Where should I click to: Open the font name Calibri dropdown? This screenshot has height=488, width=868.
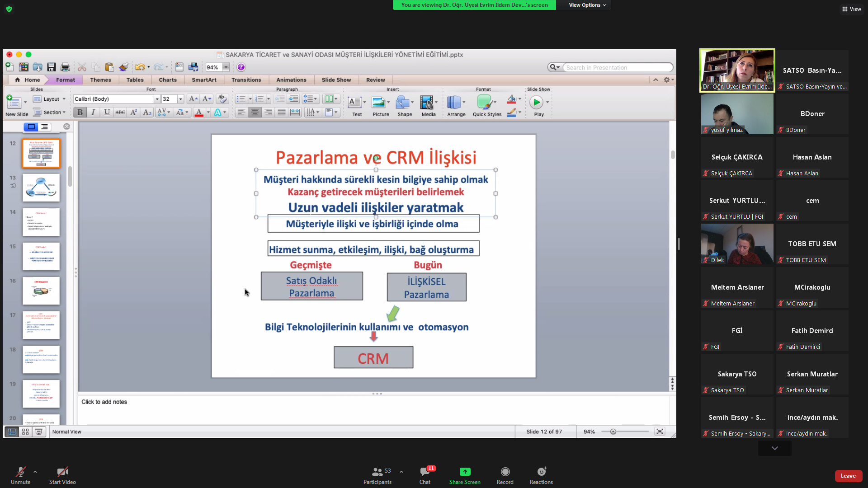tap(157, 99)
